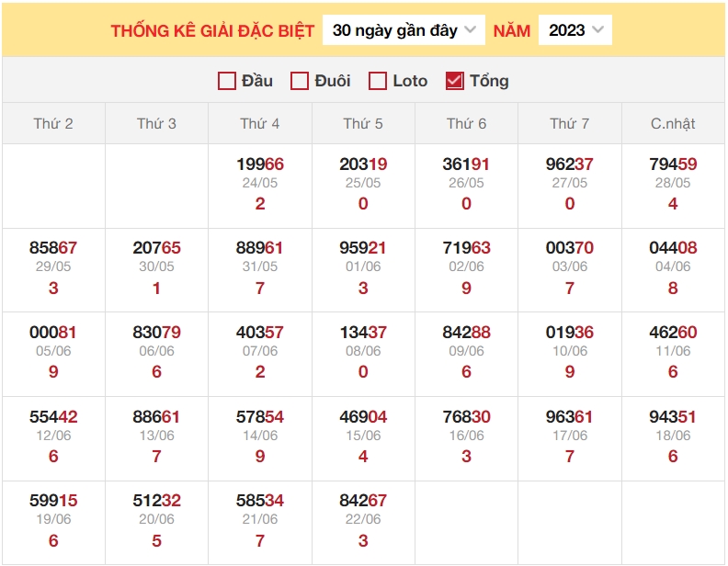Enable the Đầu checkbox
728x566 pixels.
[227, 81]
